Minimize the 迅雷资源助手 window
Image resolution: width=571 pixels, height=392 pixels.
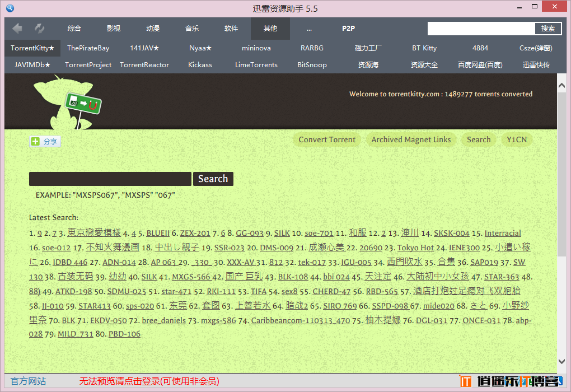(519, 7)
